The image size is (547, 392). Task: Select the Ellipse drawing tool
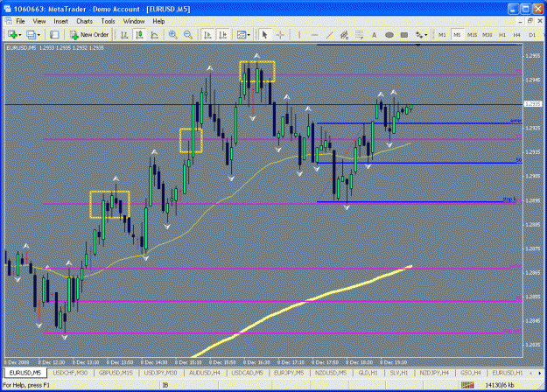coord(389,35)
